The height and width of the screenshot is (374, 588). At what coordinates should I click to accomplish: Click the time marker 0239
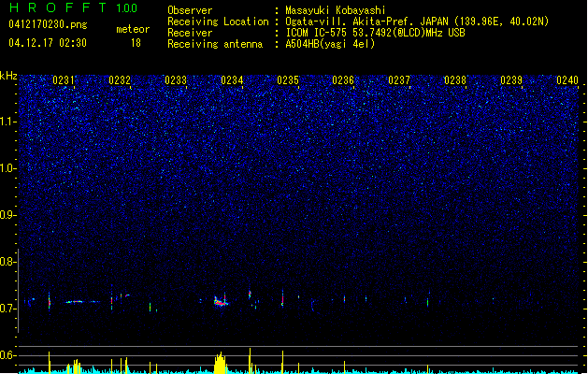511,80
